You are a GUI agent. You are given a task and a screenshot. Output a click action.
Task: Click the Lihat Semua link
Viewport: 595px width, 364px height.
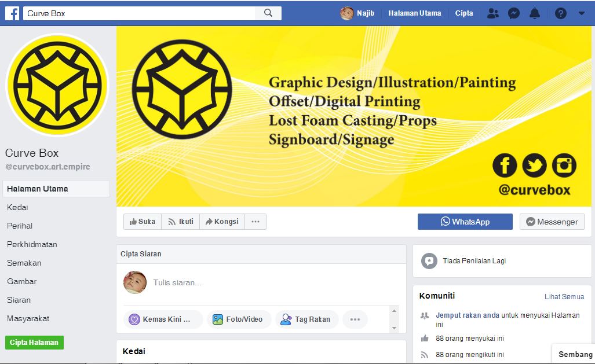[564, 296]
